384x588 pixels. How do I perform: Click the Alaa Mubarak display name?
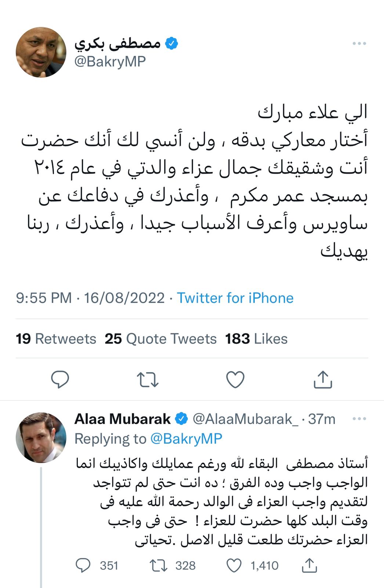coord(122,419)
